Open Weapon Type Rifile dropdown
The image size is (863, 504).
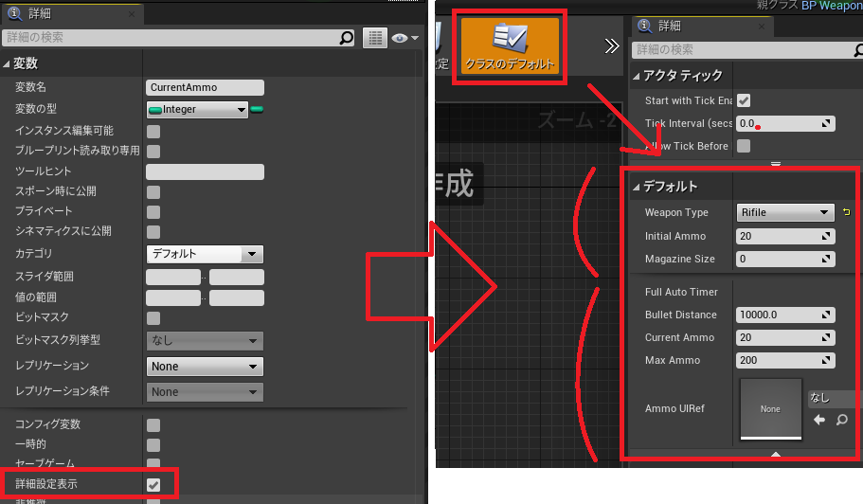pos(785,212)
